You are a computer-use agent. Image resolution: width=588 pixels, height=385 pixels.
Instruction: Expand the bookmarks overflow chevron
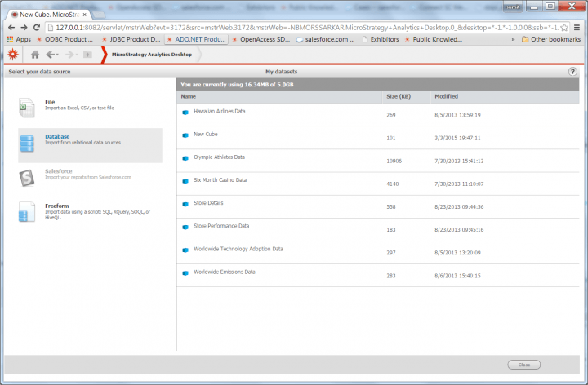pyautogui.click(x=513, y=38)
